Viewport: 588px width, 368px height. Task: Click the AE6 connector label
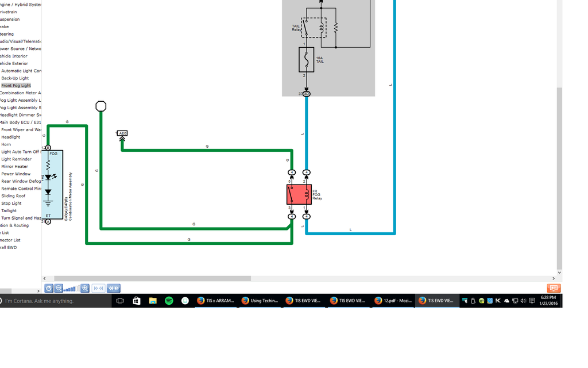click(x=122, y=133)
